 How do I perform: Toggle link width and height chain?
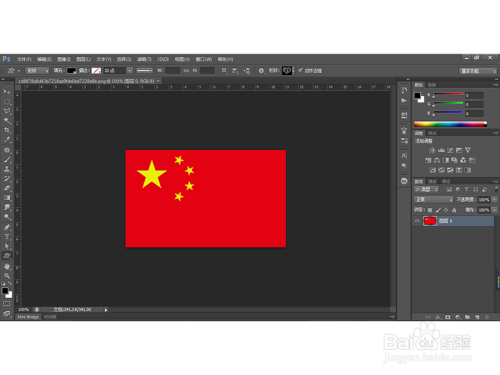[x=186, y=71]
